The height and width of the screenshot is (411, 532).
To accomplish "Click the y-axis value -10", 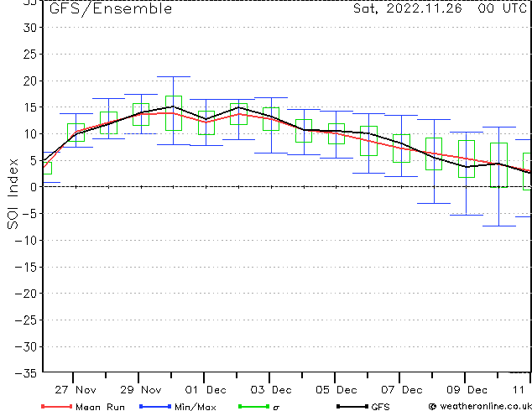I will pyautogui.click(x=26, y=240).
